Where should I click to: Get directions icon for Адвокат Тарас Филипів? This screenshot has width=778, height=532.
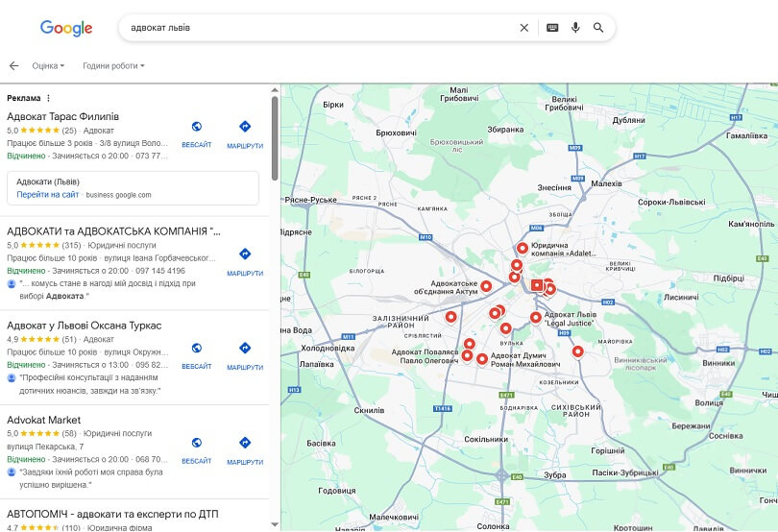[x=245, y=127]
